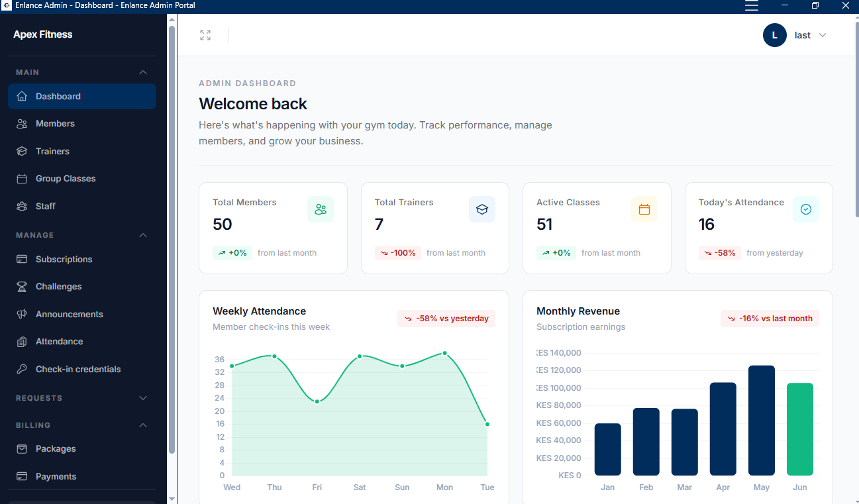
Task: Click the Apex Fitness brand title
Action: tap(43, 34)
